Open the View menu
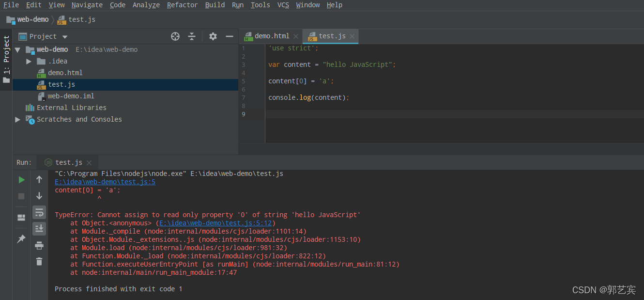The image size is (644, 300). pyautogui.click(x=57, y=5)
